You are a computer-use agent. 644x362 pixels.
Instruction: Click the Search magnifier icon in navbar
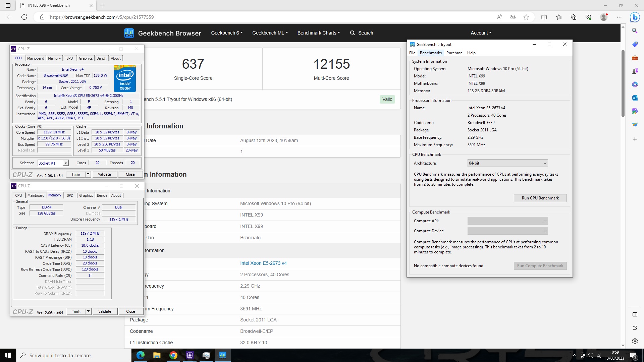point(353,33)
